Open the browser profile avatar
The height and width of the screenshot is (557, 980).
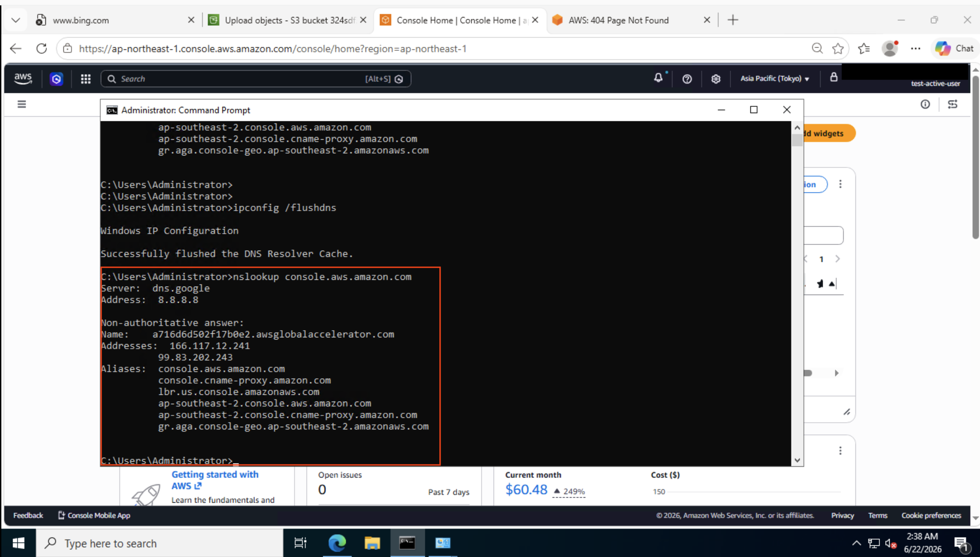tap(890, 48)
